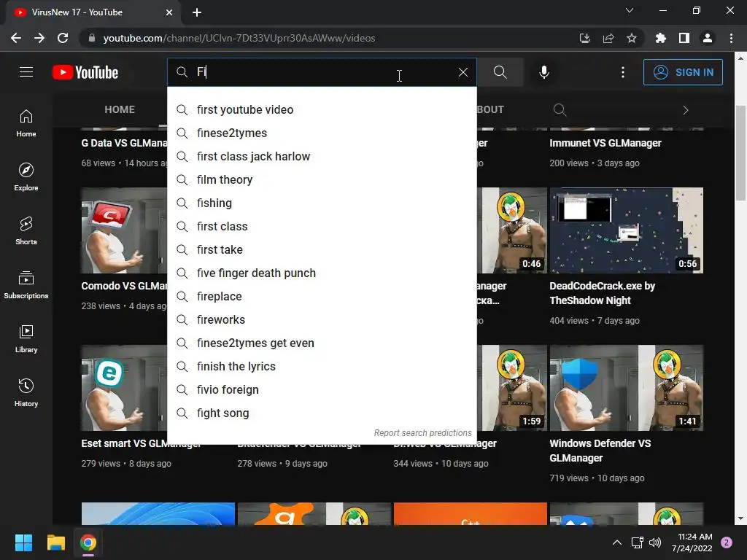747x560 pixels.
Task: Reload the page
Action: point(63,38)
